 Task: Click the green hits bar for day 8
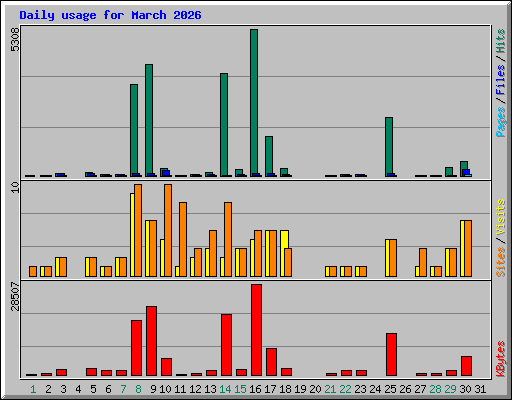pos(134,130)
